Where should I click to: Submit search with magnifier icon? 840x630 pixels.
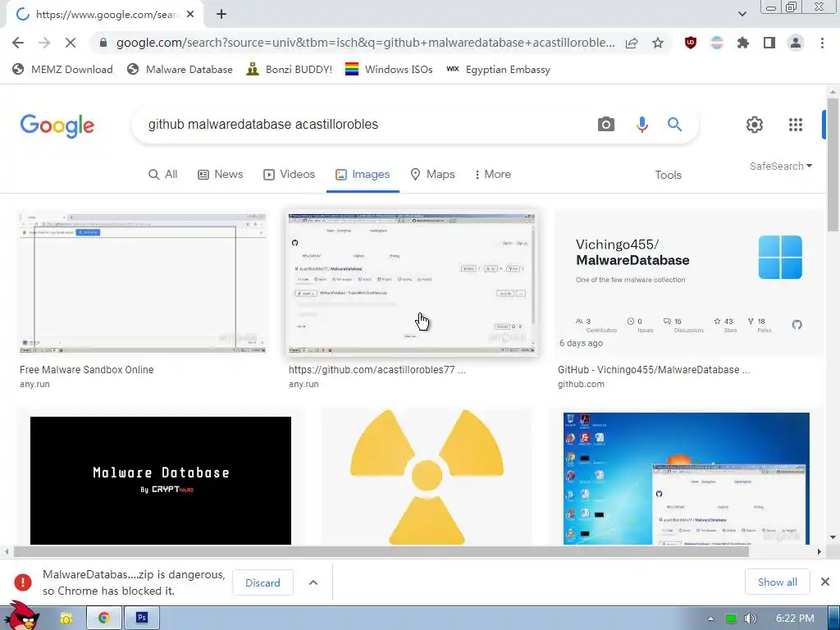(674, 125)
